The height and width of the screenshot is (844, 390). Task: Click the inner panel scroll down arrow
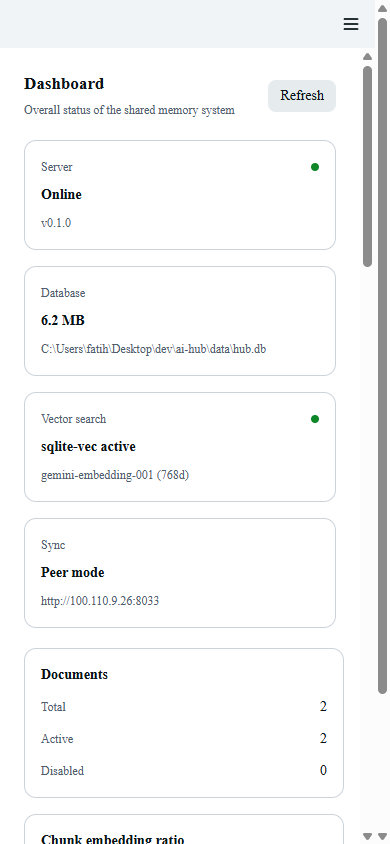(x=367, y=836)
